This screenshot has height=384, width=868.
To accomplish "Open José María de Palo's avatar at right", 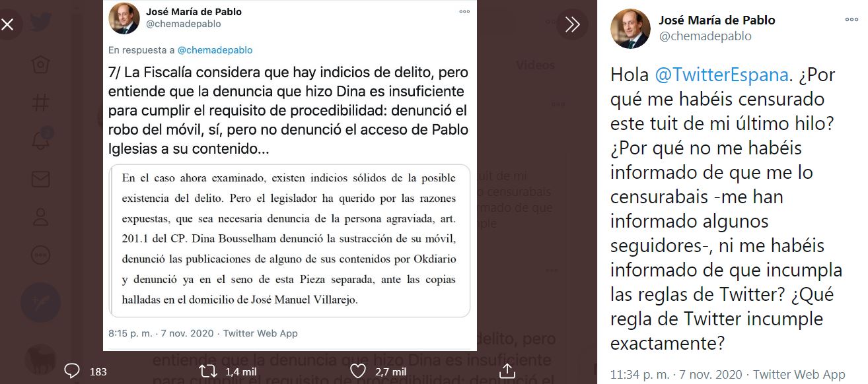I will click(630, 28).
